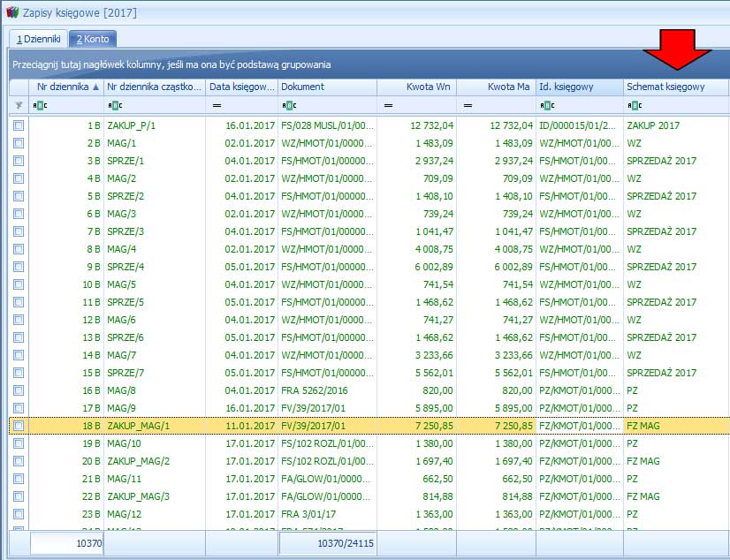This screenshot has height=560, width=730.
Task: Tick the checkbox for row 8 B MAG/4
Action: click(19, 249)
